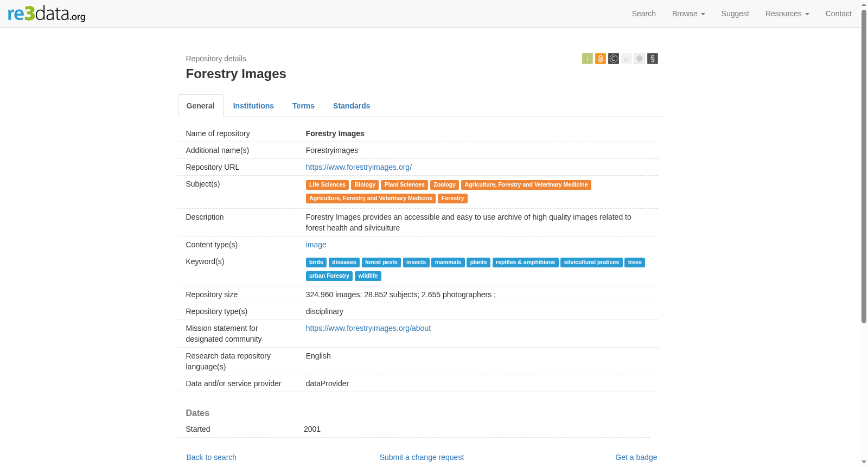Click the 'Repository size' row label
This screenshot has width=868, height=467.
[212, 295]
